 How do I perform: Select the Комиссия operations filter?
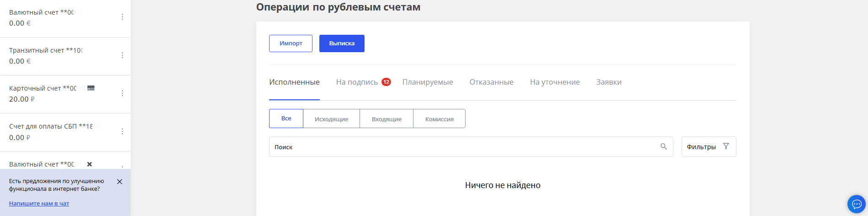439,119
